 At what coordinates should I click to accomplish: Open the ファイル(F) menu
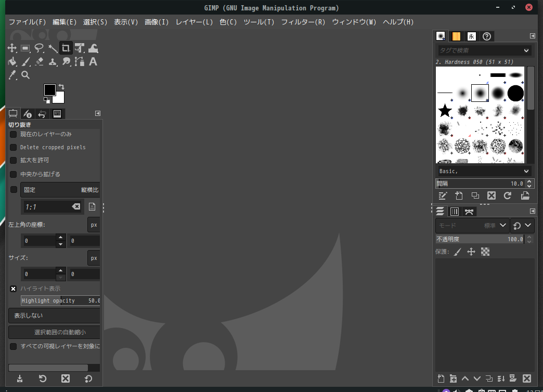(x=27, y=22)
